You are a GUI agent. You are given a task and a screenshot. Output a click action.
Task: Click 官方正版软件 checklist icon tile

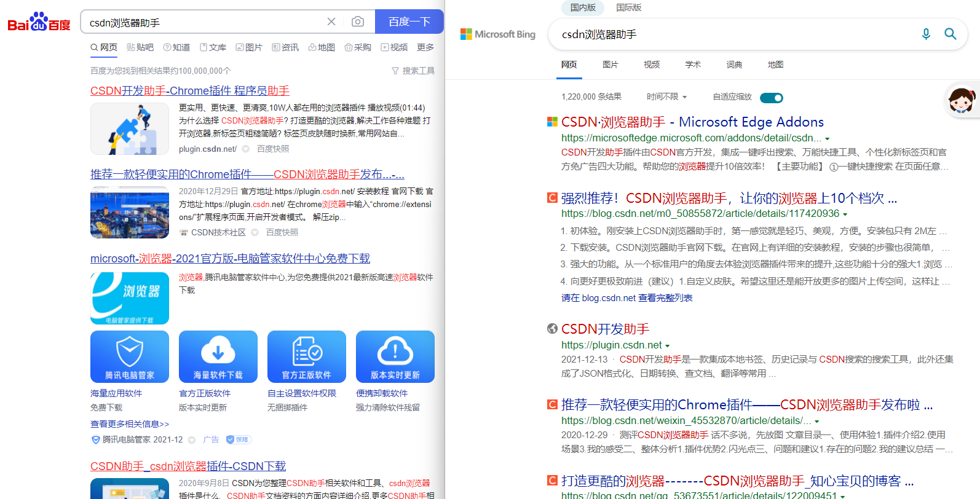(307, 356)
